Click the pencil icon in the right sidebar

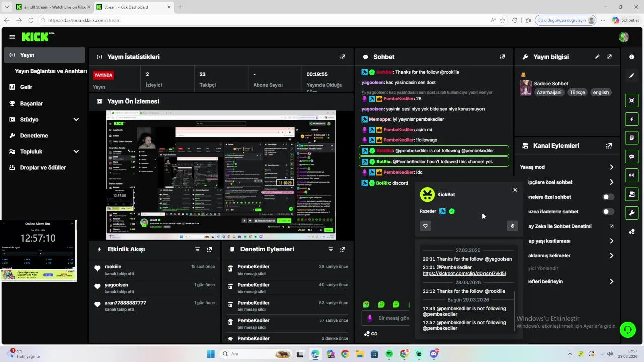pos(632,76)
